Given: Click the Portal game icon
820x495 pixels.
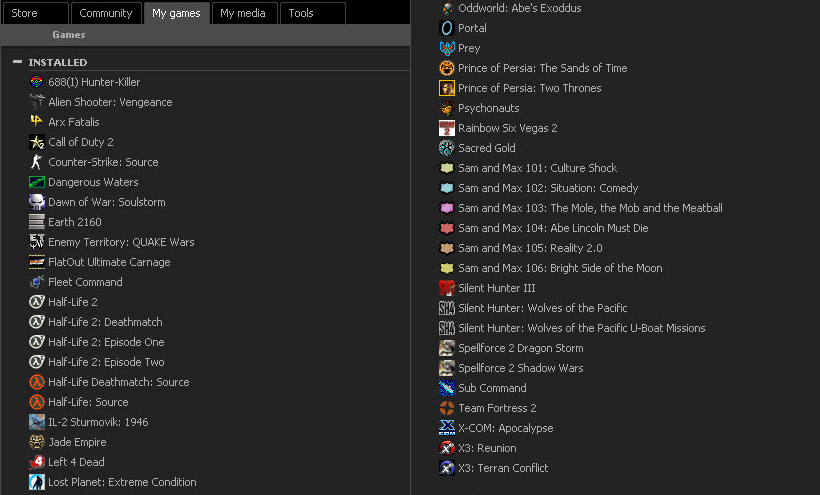Looking at the screenshot, I should [x=447, y=28].
